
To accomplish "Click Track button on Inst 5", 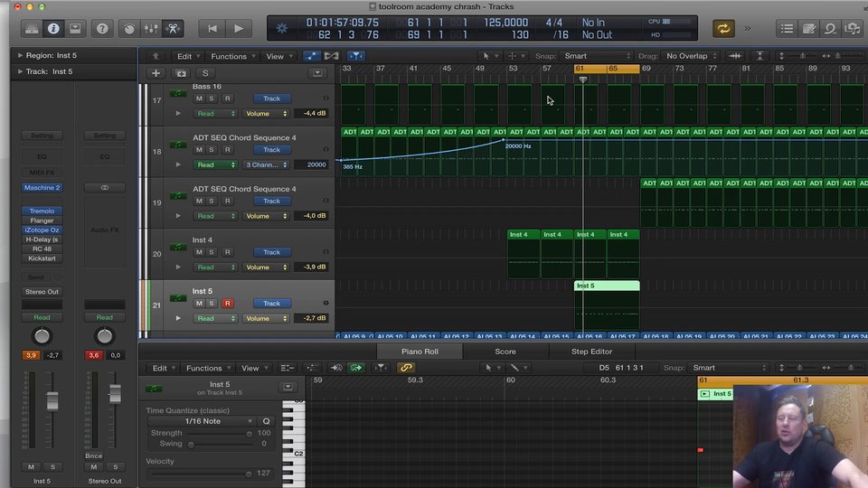I will (x=272, y=304).
